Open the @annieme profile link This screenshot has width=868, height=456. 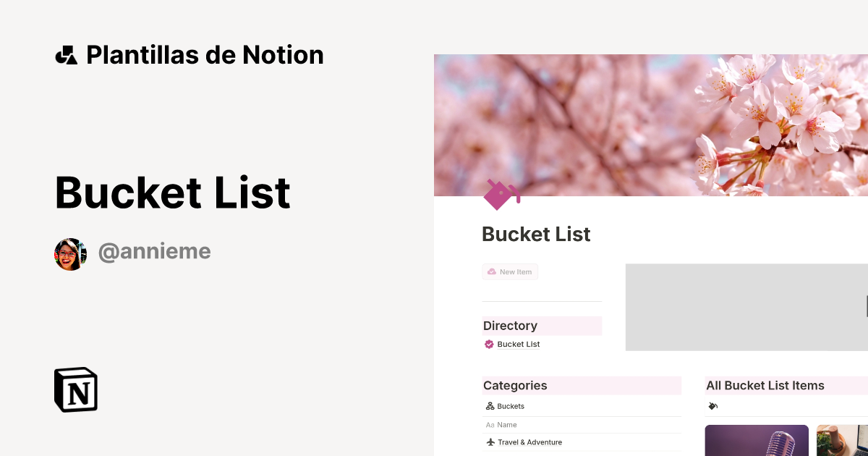pyautogui.click(x=154, y=251)
